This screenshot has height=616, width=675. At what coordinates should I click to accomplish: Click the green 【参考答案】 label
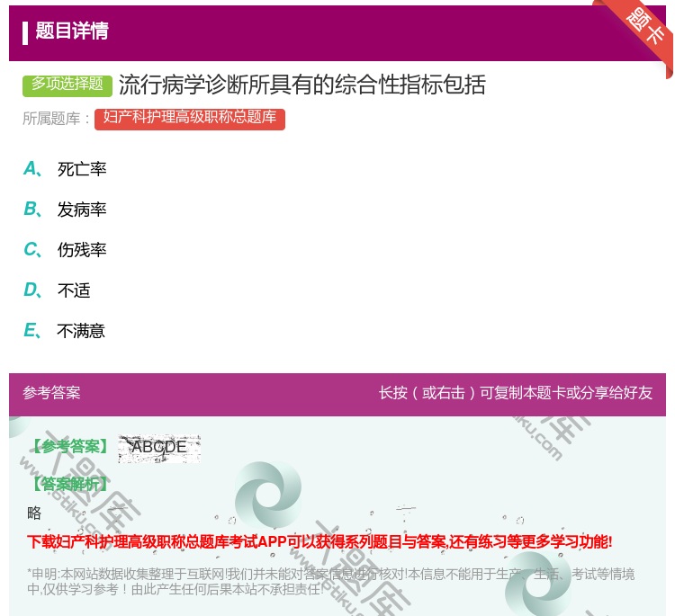[70, 447]
